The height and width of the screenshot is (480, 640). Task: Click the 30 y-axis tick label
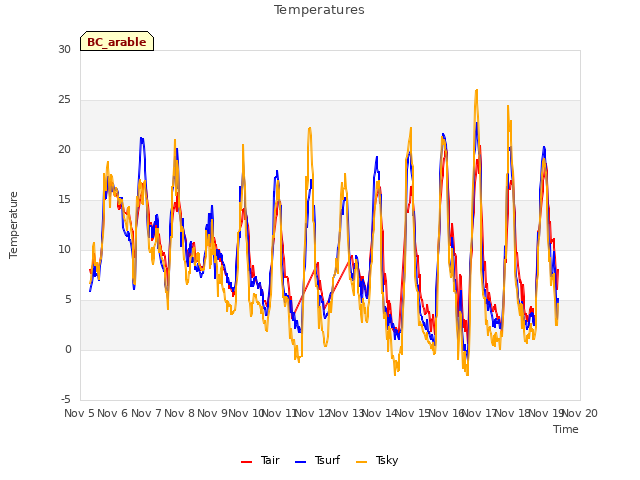pos(64,49)
